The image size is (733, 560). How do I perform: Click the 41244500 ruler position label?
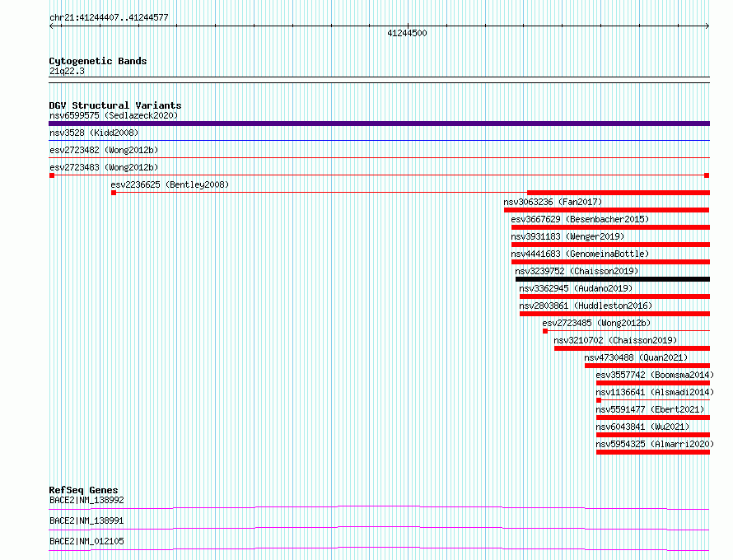[x=407, y=33]
